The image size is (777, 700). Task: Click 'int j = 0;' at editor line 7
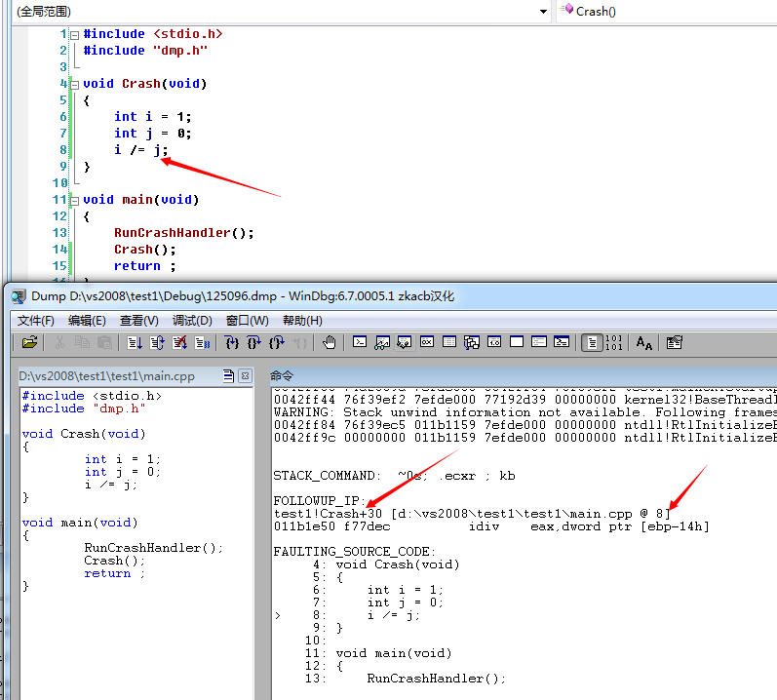pos(153,134)
